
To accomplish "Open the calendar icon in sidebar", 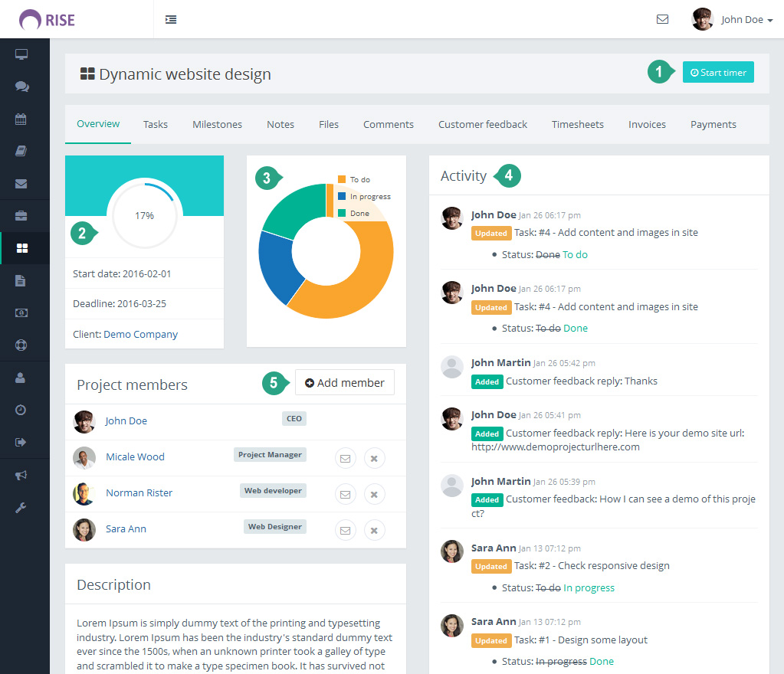I will (21, 119).
